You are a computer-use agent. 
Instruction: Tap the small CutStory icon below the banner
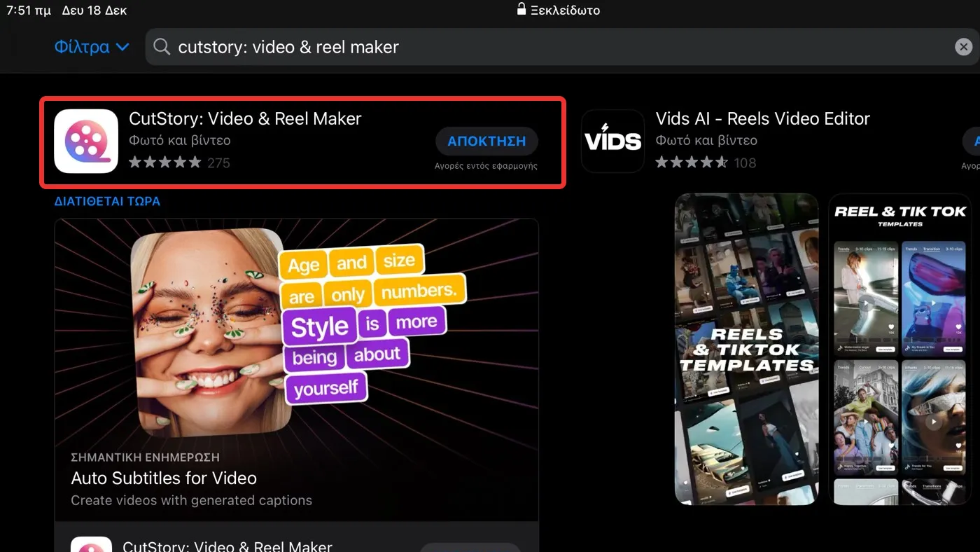(91, 544)
